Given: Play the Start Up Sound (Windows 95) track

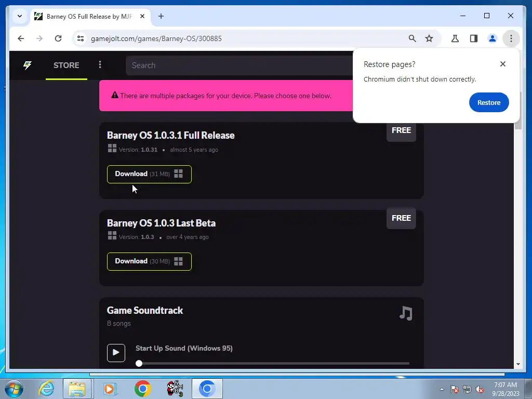Looking at the screenshot, I should [x=116, y=353].
